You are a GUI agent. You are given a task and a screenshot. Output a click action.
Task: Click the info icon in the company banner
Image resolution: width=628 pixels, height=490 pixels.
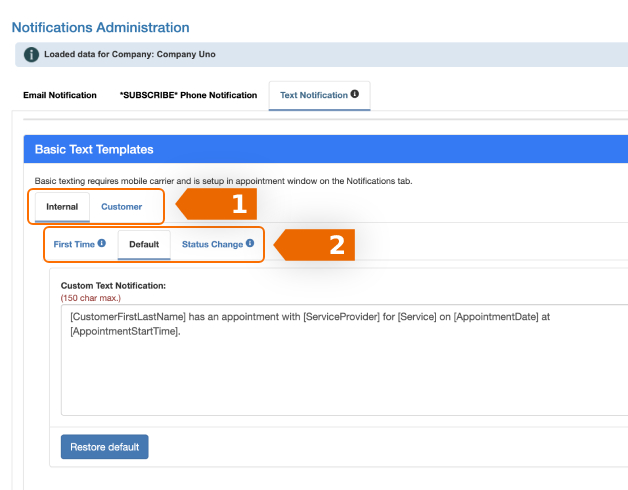32,54
